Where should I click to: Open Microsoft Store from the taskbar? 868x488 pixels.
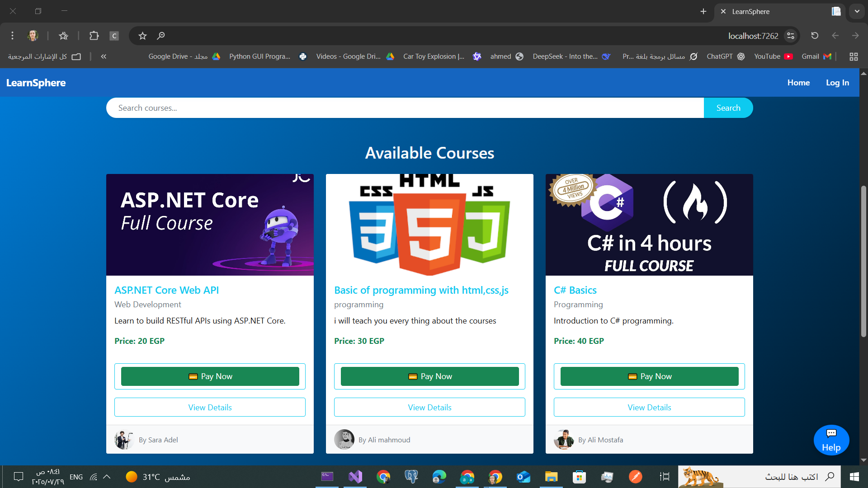pos(579,477)
